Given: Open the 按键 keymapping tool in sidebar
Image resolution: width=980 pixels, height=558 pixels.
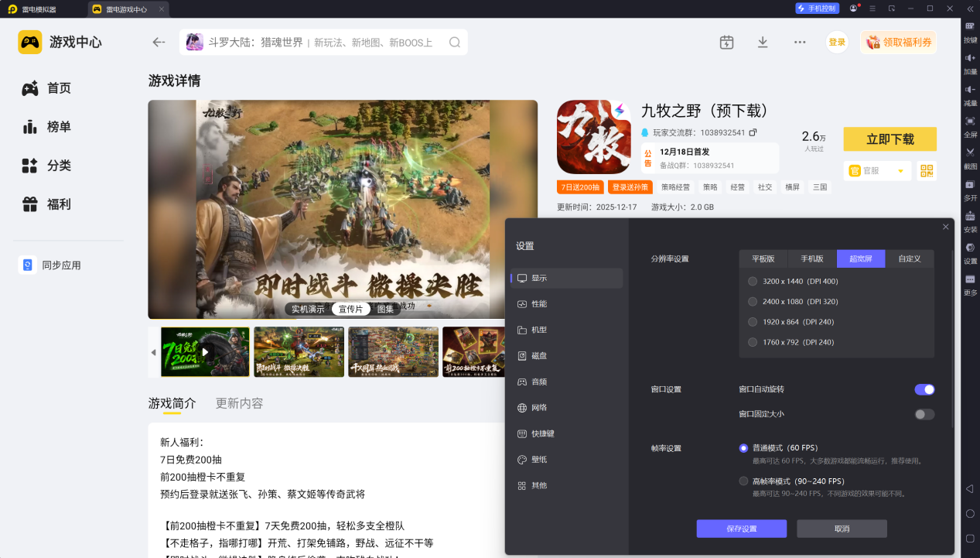Looking at the screenshot, I should click(x=970, y=30).
